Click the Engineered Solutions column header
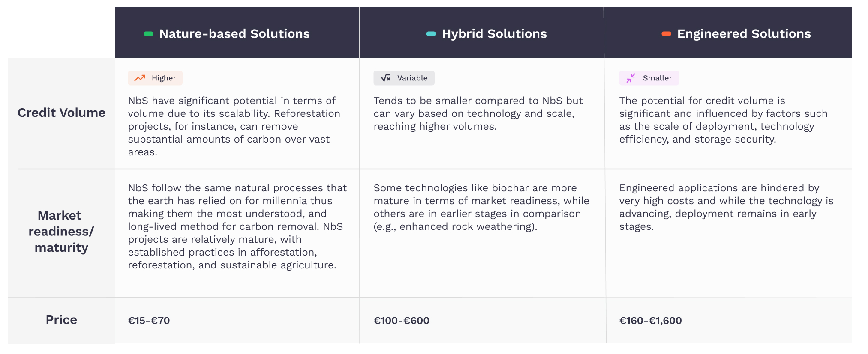Screen dimensions: 868x354 [744, 34]
